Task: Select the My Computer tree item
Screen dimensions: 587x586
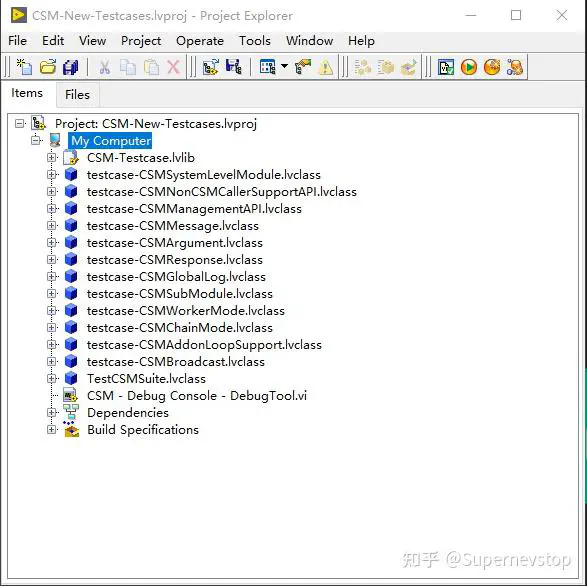Action: coord(111,141)
